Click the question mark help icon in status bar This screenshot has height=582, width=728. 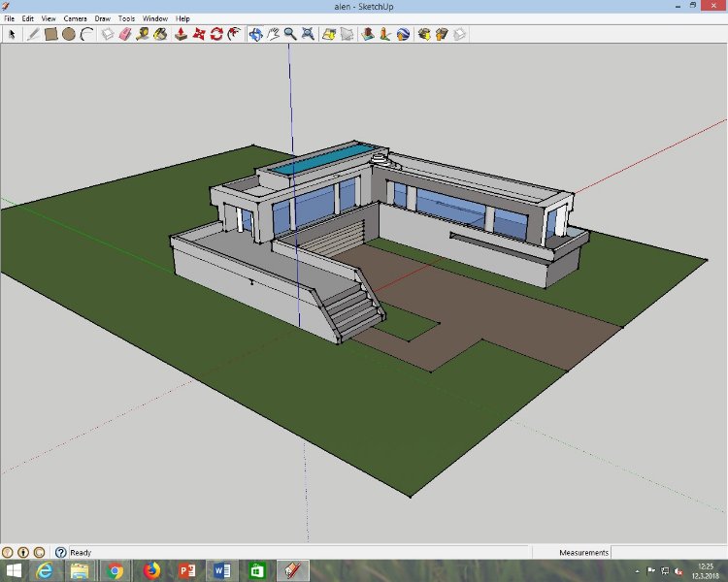(60, 552)
